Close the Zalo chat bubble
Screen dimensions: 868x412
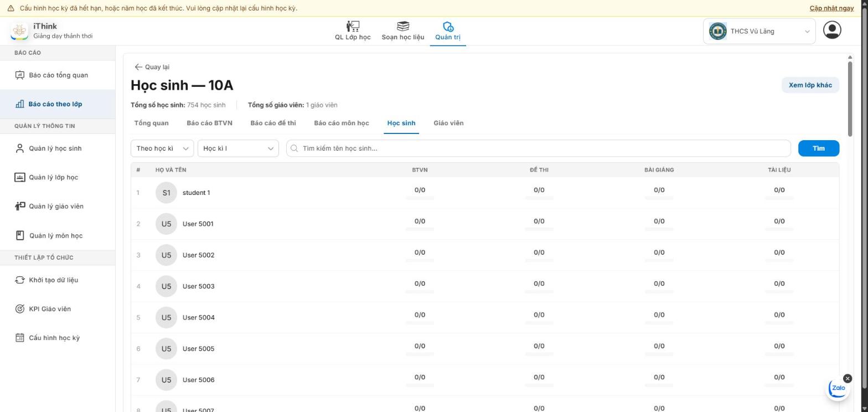(848, 378)
